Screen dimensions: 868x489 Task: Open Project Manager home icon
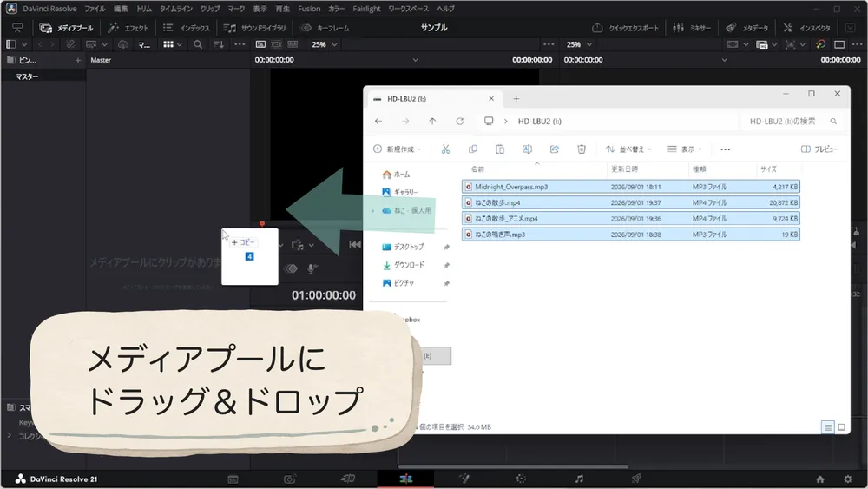tap(820, 479)
